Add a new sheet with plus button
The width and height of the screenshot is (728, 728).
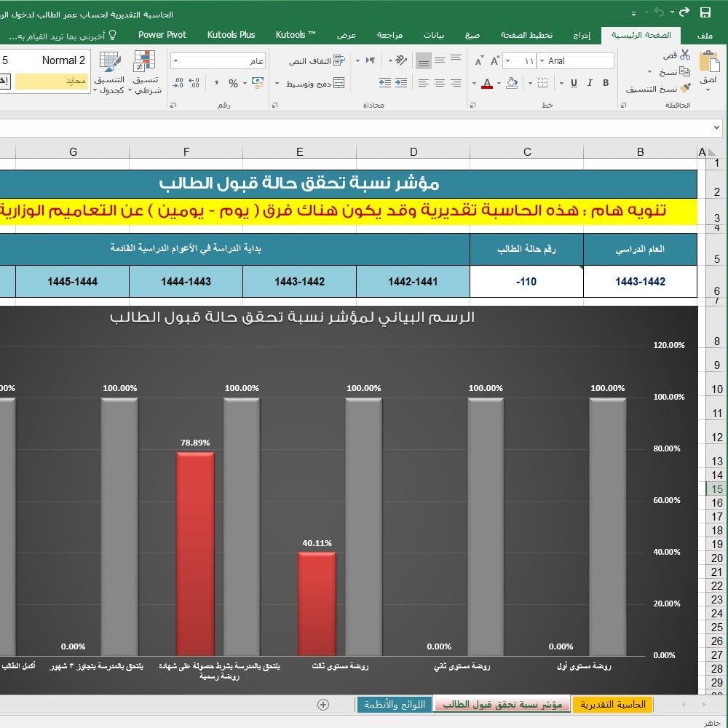[323, 705]
